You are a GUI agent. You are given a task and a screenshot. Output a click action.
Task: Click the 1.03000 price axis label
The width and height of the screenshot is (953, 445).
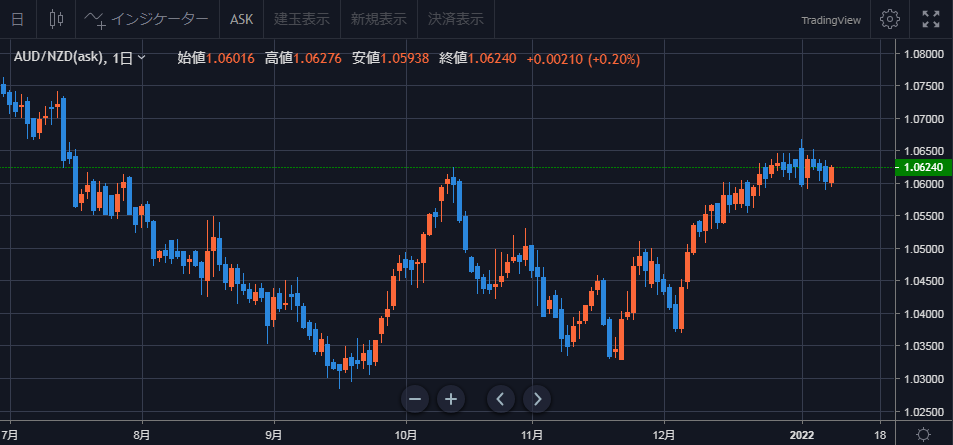tap(923, 379)
